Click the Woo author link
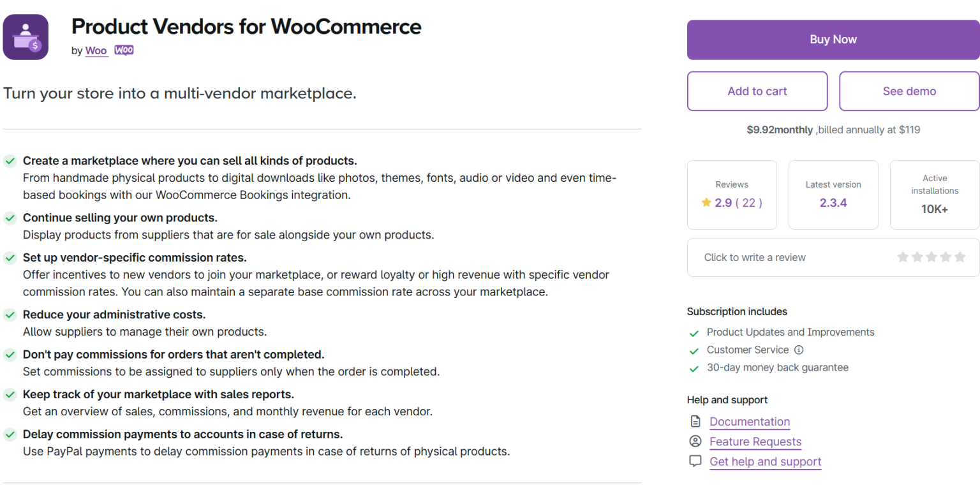Image resolution: width=980 pixels, height=490 pixels. tap(96, 50)
